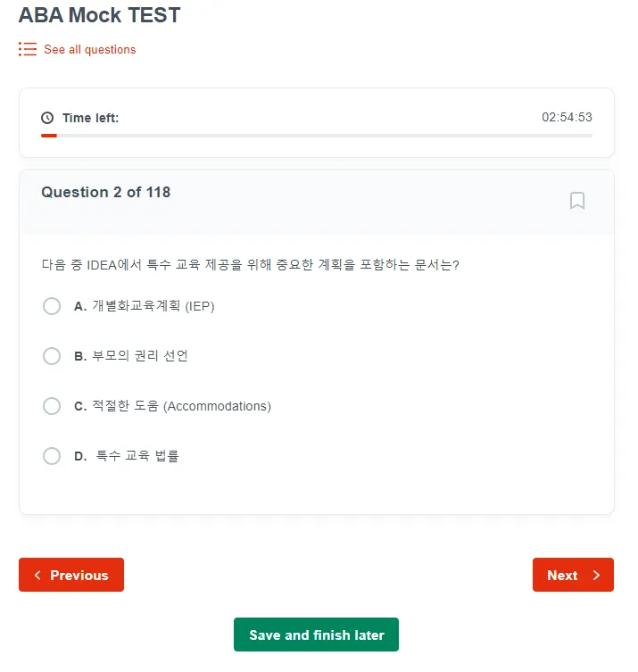Advance using the Next button

tap(573, 575)
